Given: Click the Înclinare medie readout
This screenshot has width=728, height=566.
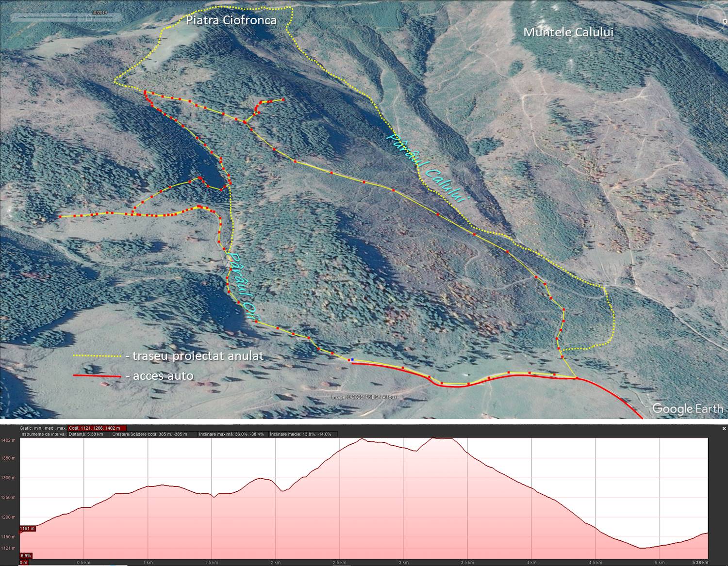Looking at the screenshot, I should 300,435.
